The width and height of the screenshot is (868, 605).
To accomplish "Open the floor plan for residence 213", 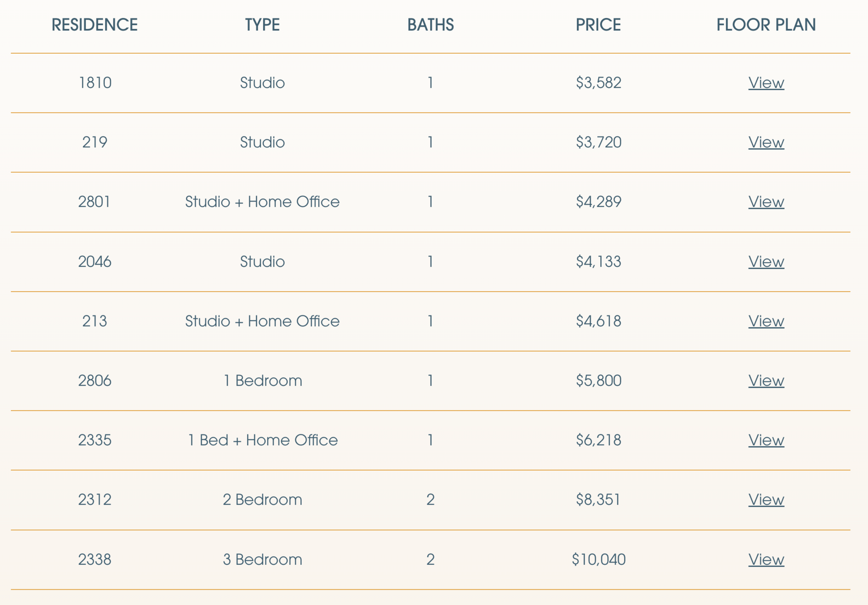I will (766, 321).
